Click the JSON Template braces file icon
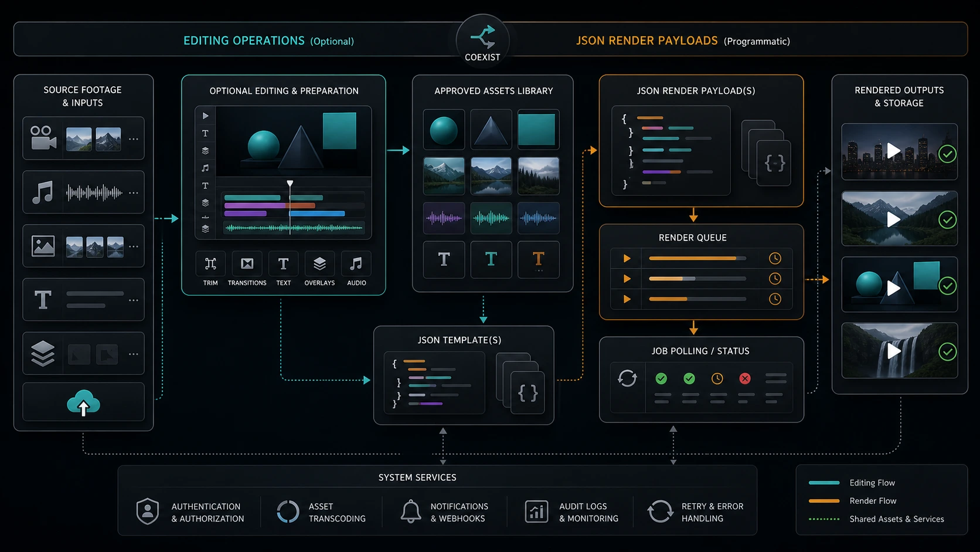Screen dimensions: 980x552 pyautogui.click(x=527, y=392)
